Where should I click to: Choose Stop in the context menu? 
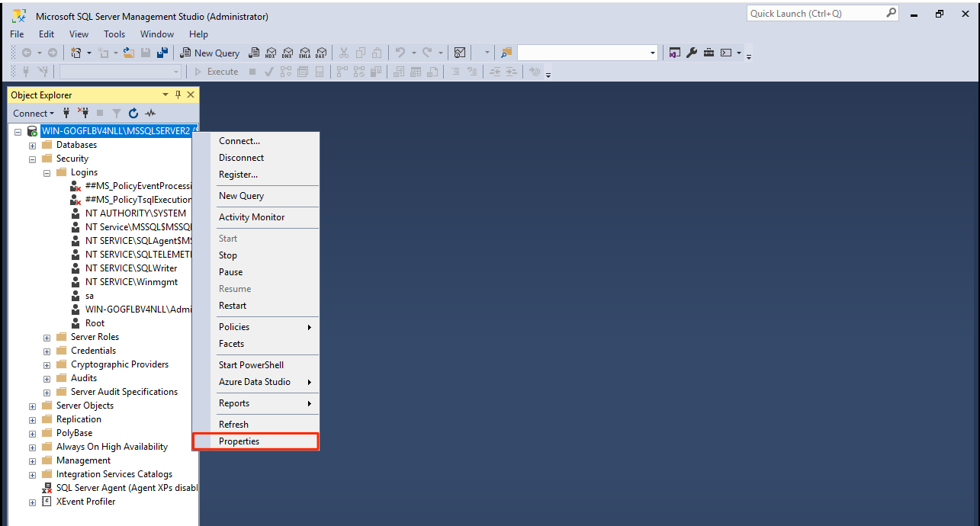255,255
